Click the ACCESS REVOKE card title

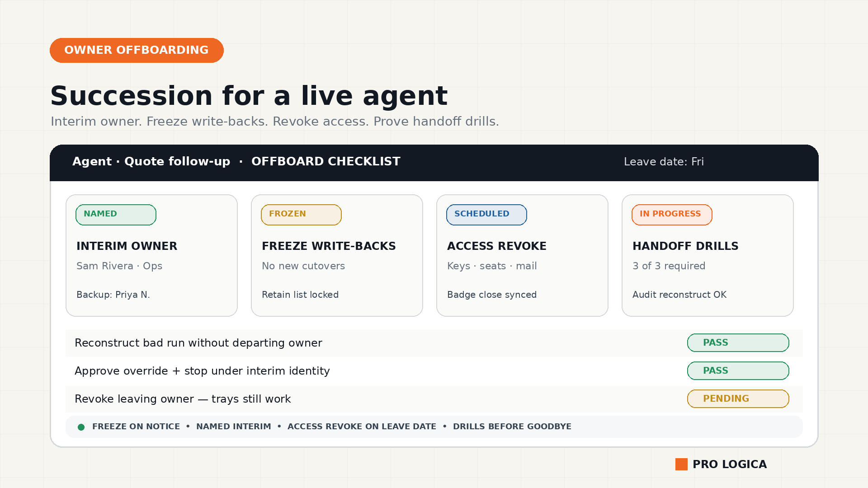pos(497,246)
